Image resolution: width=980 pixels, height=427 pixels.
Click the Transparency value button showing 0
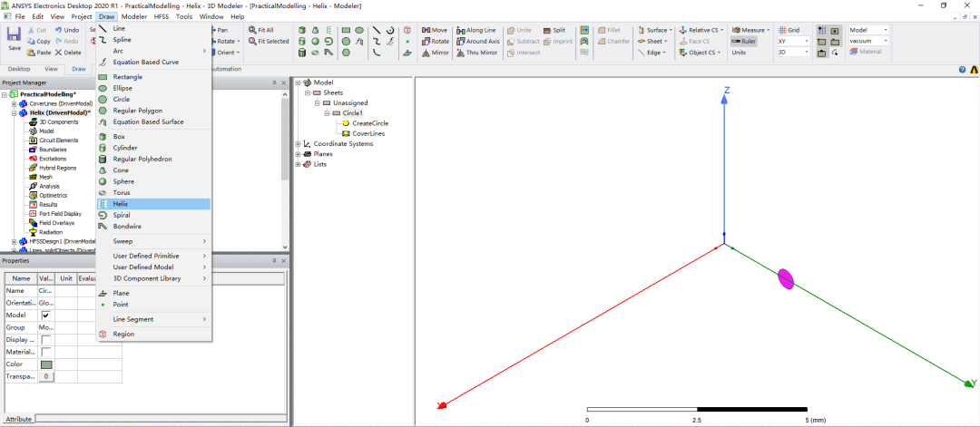point(46,376)
